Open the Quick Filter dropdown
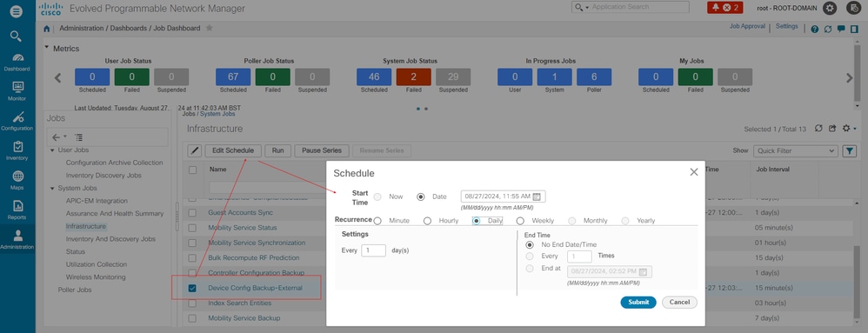The image size is (868, 333). click(x=796, y=150)
